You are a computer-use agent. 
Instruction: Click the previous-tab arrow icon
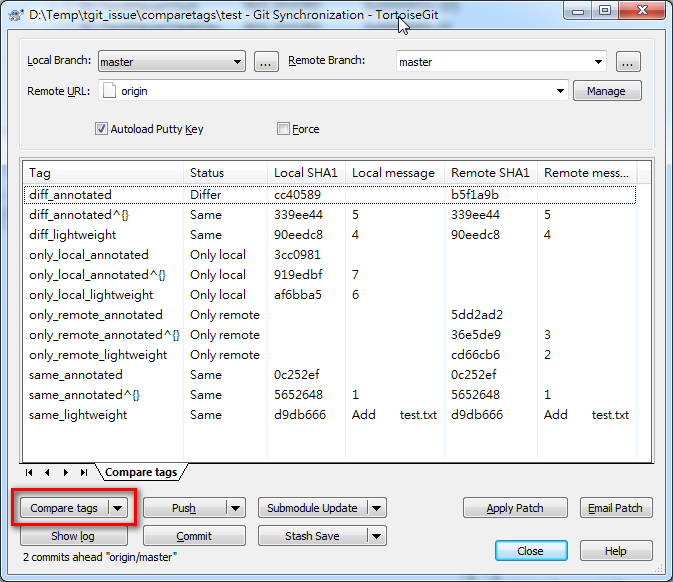coord(47,473)
